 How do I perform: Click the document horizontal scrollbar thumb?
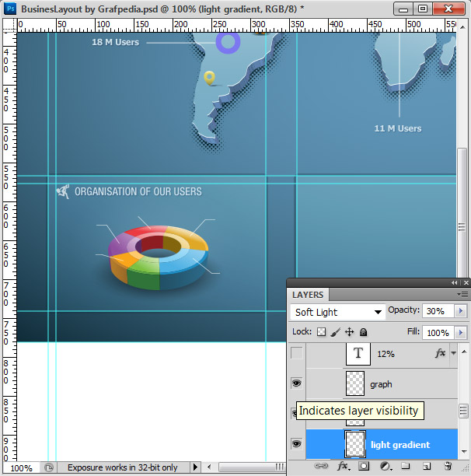point(252,467)
